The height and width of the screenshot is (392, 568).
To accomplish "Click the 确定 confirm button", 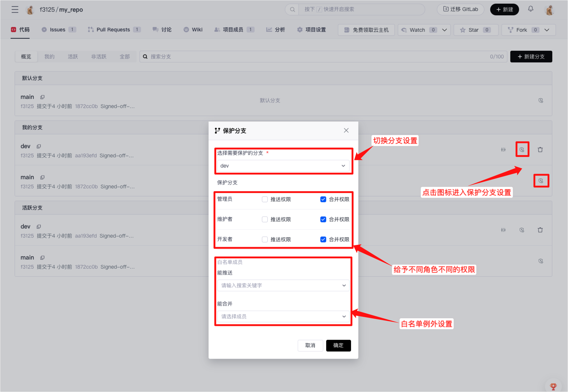I will (x=338, y=345).
